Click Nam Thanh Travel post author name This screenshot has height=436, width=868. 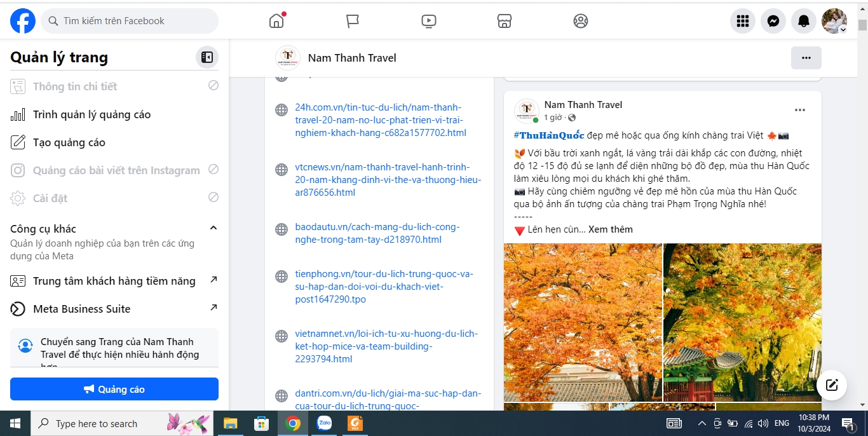583,105
